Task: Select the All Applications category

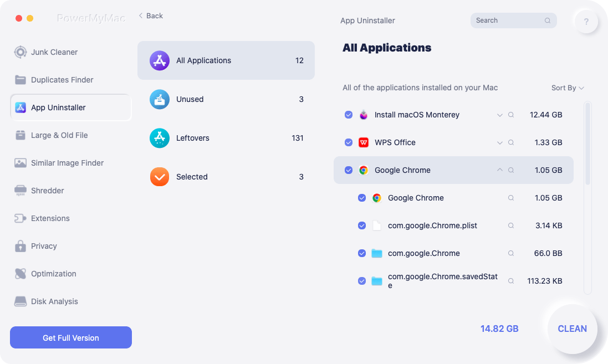Action: pos(226,60)
